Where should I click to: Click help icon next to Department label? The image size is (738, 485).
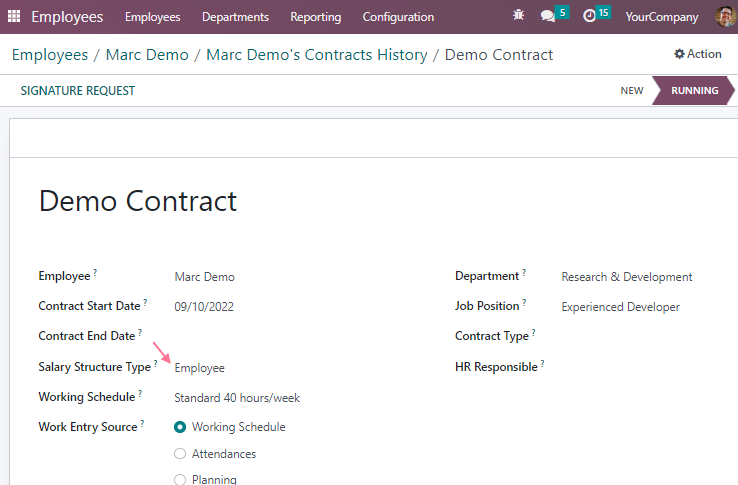pos(524,272)
